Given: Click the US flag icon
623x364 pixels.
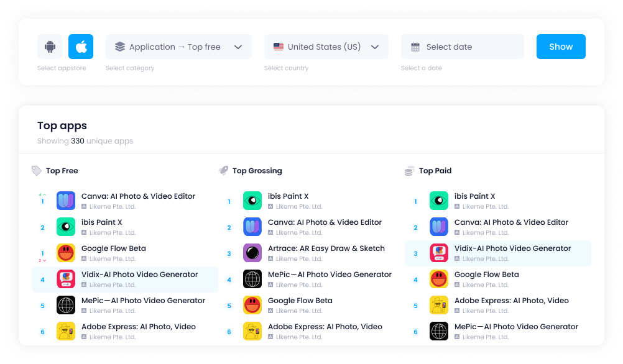Looking at the screenshot, I should point(279,47).
